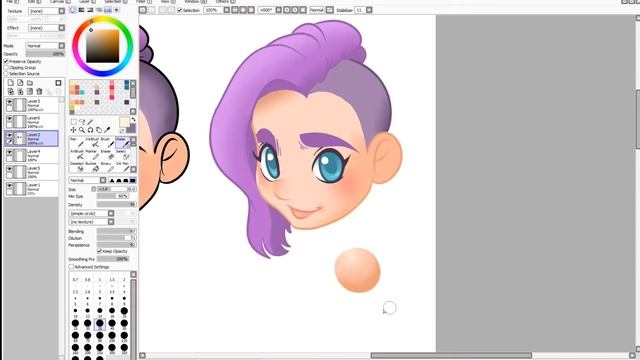Image resolution: width=640 pixels, height=360 pixels.
Task: Open brush blending mode Normal dropdown
Action: [87, 180]
